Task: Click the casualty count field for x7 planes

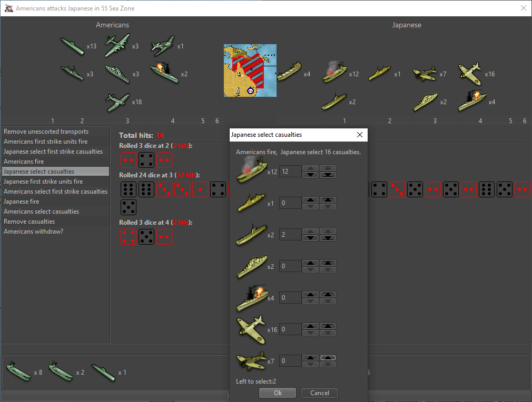Action: point(290,361)
